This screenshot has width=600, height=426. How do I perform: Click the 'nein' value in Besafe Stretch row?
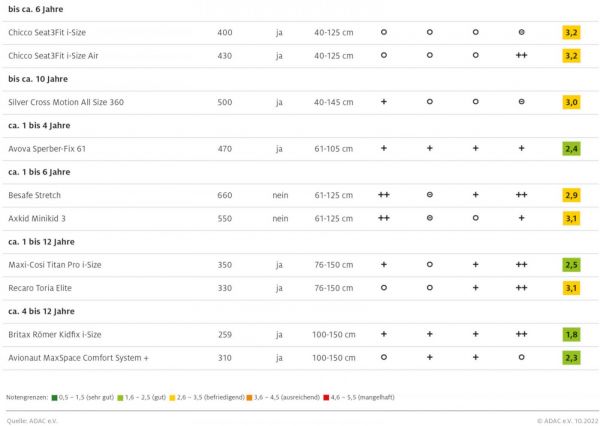280,195
